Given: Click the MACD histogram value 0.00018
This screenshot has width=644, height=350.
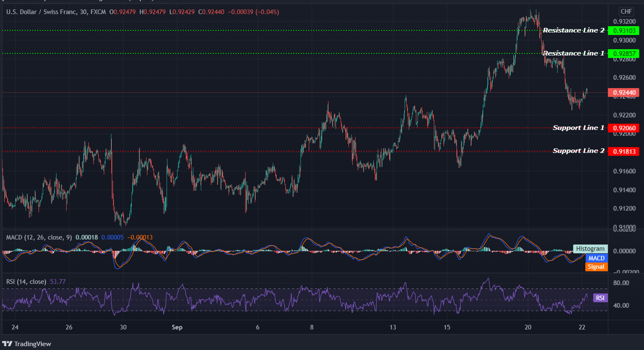Looking at the screenshot, I should point(87,237).
